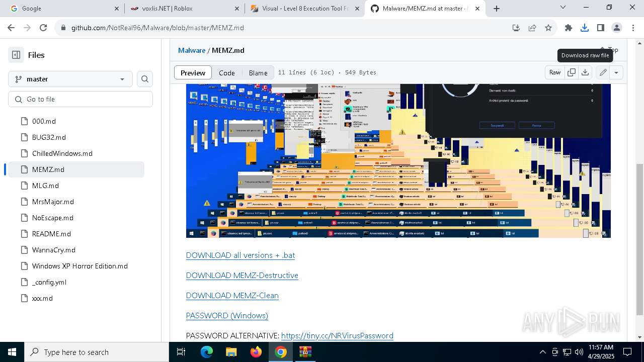Open a new browser tab

(497, 9)
